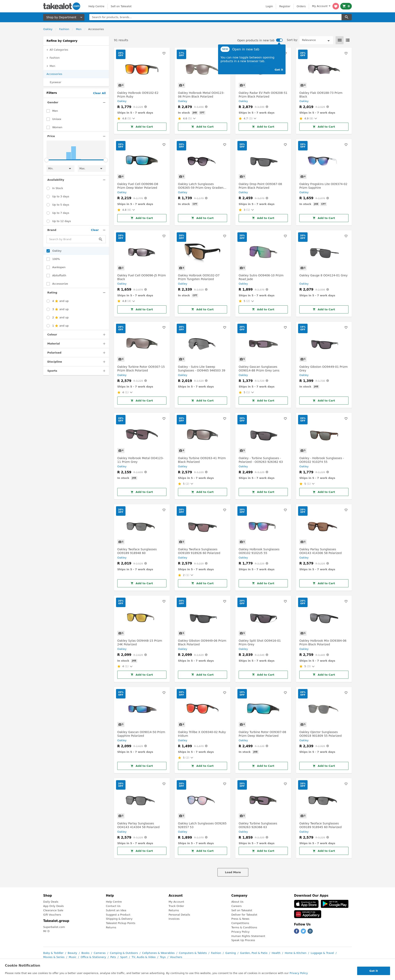Add Oakley Flak OO9188-73 to wishlist
Screen dimensions: 395x980
tap(346, 53)
